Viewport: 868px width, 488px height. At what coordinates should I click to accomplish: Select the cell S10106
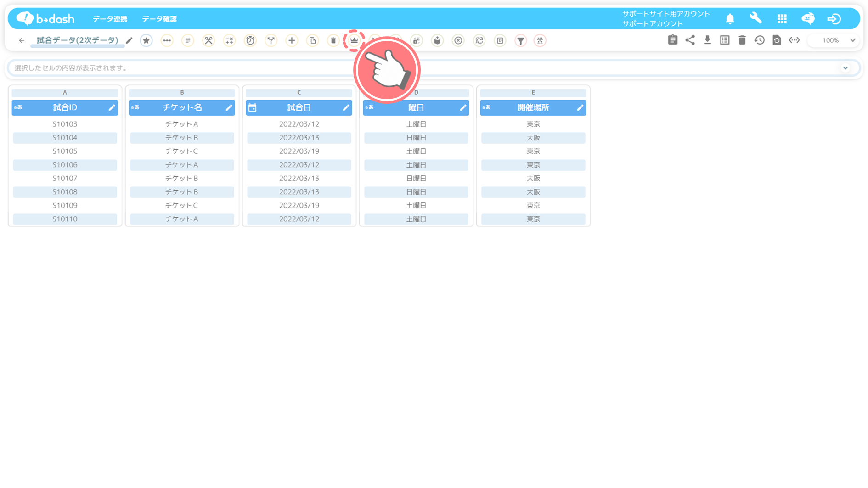click(x=65, y=165)
